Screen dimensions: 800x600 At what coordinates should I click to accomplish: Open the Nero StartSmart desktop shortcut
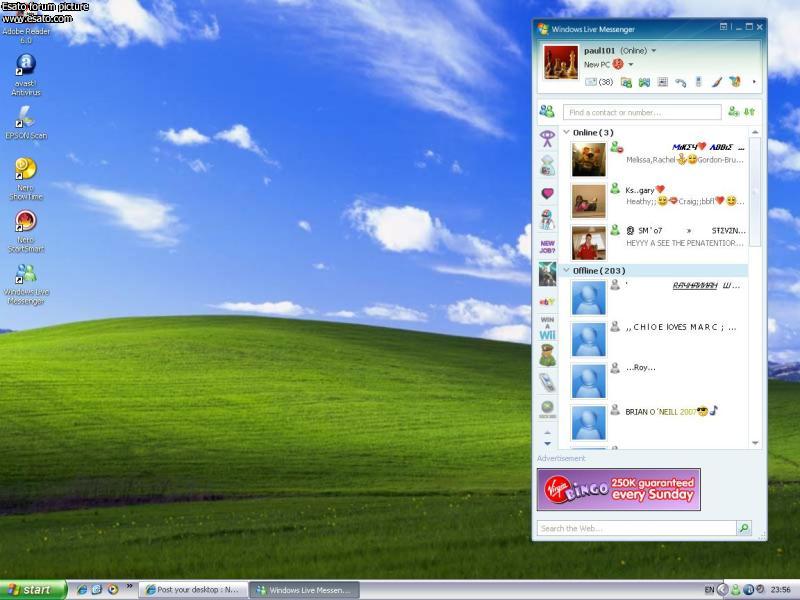(26, 232)
